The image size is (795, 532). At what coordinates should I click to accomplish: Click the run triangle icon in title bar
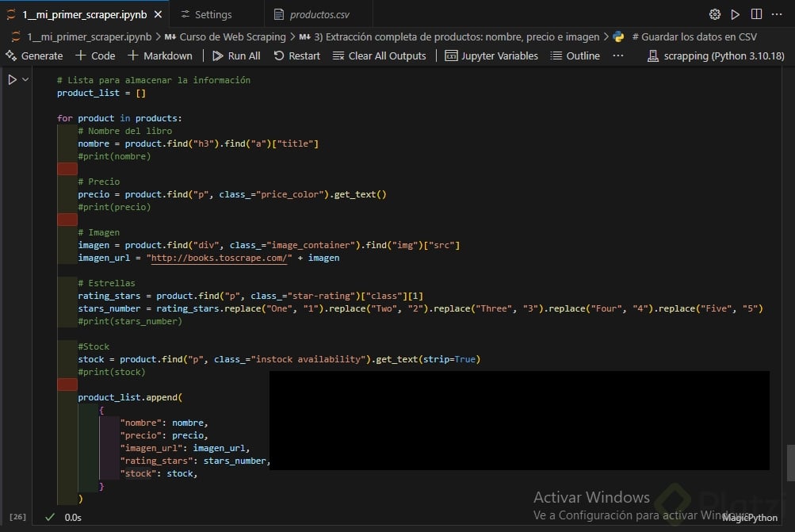tap(736, 14)
